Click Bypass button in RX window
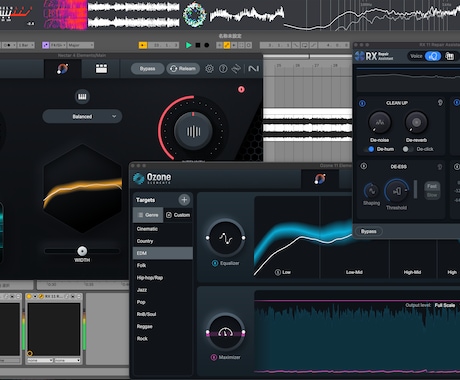This screenshot has height=380, width=460. click(x=369, y=231)
